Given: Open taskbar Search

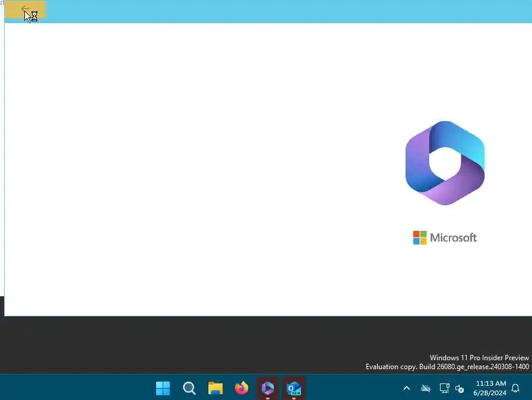Looking at the screenshot, I should pos(189,388).
